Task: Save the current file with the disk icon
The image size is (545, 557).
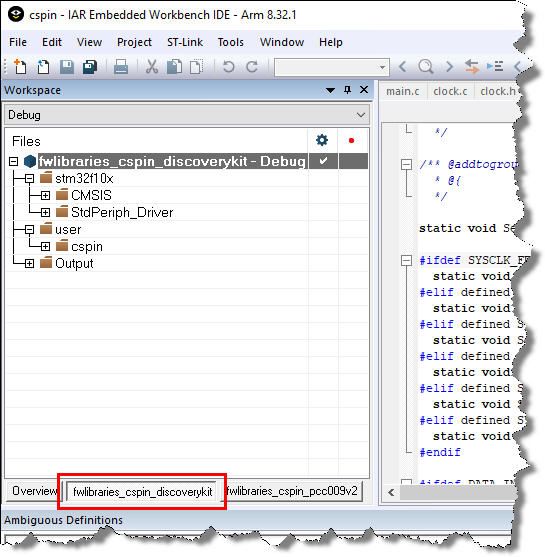Action: (x=66, y=66)
